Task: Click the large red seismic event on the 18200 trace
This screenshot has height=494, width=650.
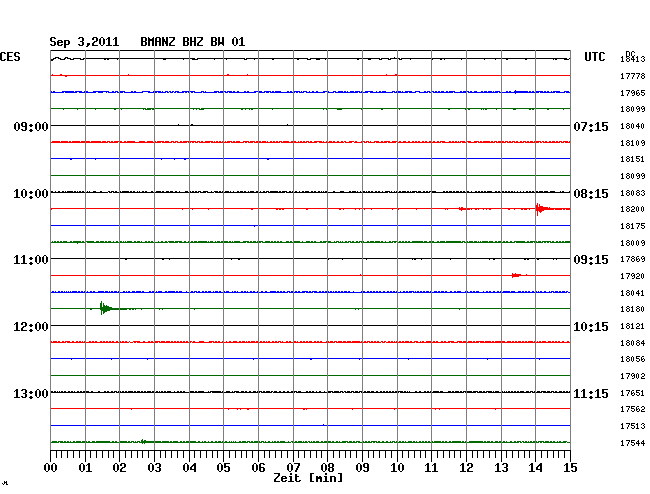Action: coord(542,209)
